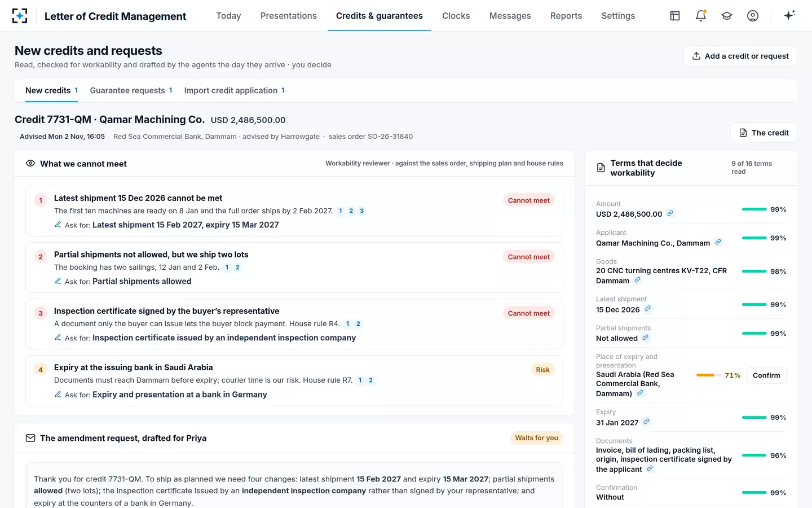Click the pencil icon beside Partial shipments allowed
Screen dimensions: 812x508
pyautogui.click(x=58, y=281)
